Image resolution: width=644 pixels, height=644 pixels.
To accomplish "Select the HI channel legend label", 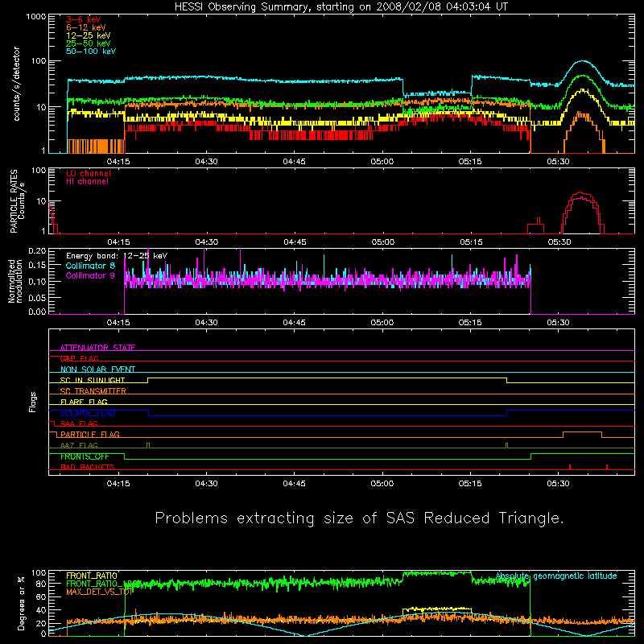I will pyautogui.click(x=87, y=182).
